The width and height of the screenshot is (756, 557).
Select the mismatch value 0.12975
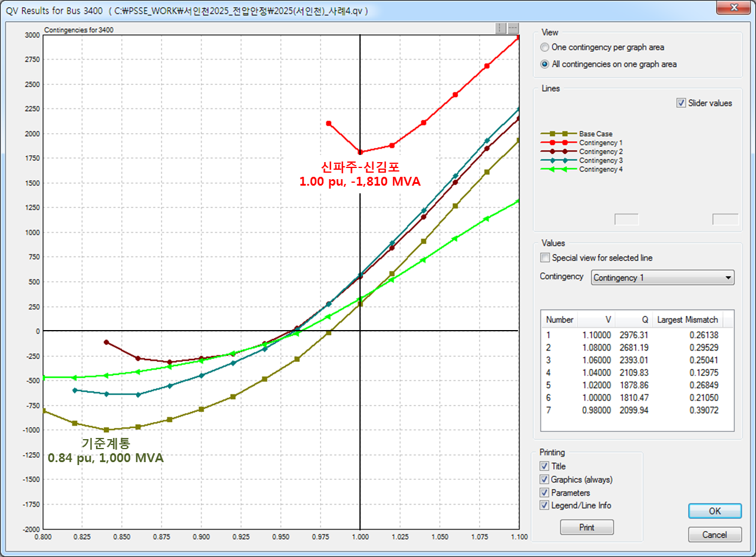tap(704, 373)
